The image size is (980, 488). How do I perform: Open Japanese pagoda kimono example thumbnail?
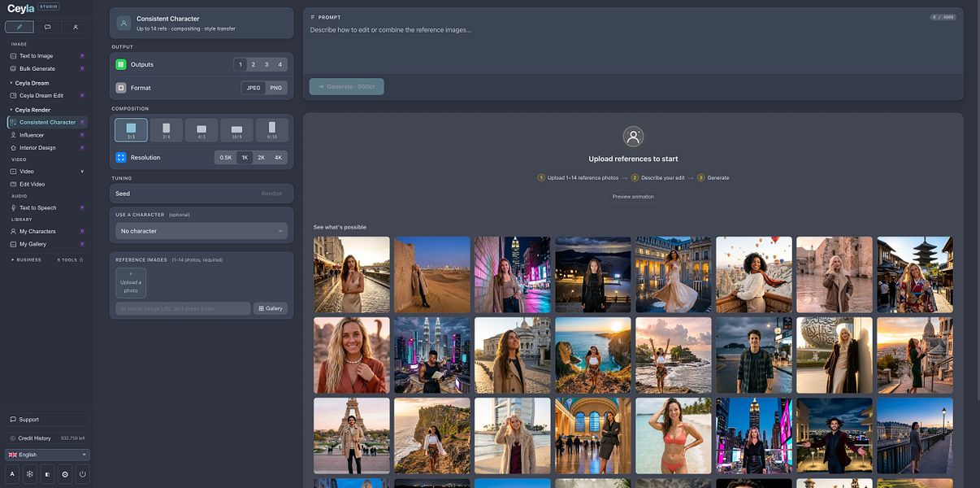tap(915, 275)
